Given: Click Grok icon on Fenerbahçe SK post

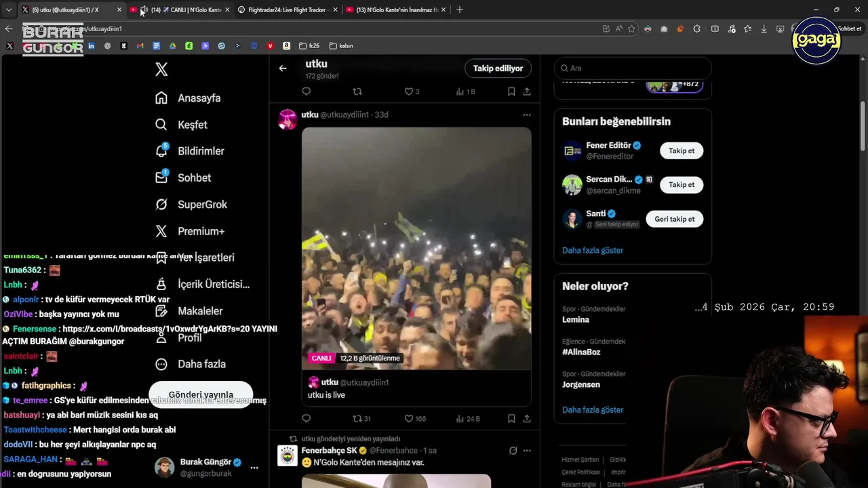Looking at the screenshot, I should (513, 451).
